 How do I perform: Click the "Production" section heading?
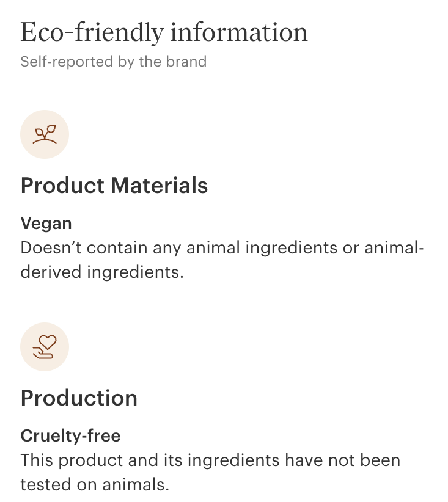point(79,398)
